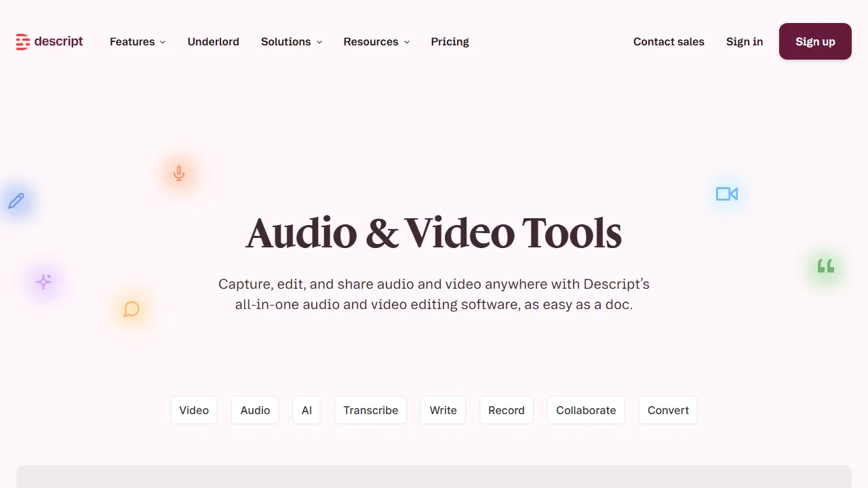Viewport: 868px width, 488px height.
Task: Select the Transcribe category chip
Action: [x=371, y=410]
